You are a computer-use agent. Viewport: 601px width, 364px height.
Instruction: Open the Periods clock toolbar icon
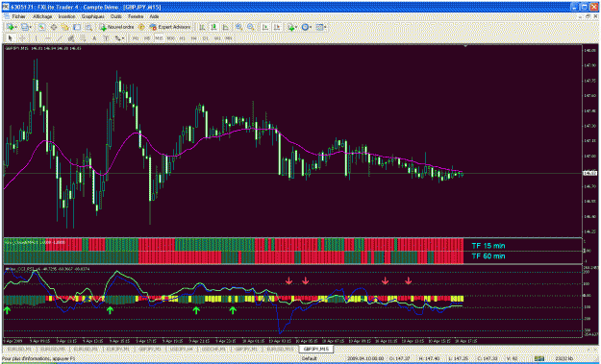[x=305, y=27]
